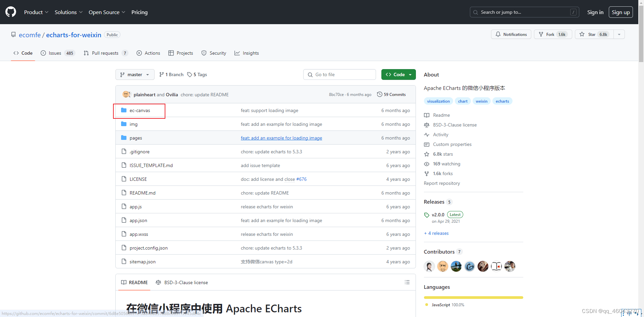Star the repository with Star button
This screenshot has width=644, height=317.
[x=594, y=34]
